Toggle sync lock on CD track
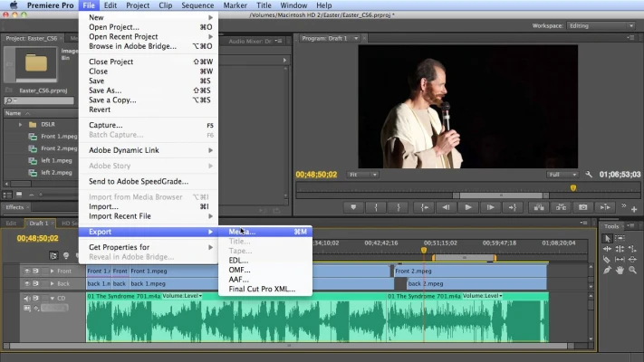 (35, 298)
